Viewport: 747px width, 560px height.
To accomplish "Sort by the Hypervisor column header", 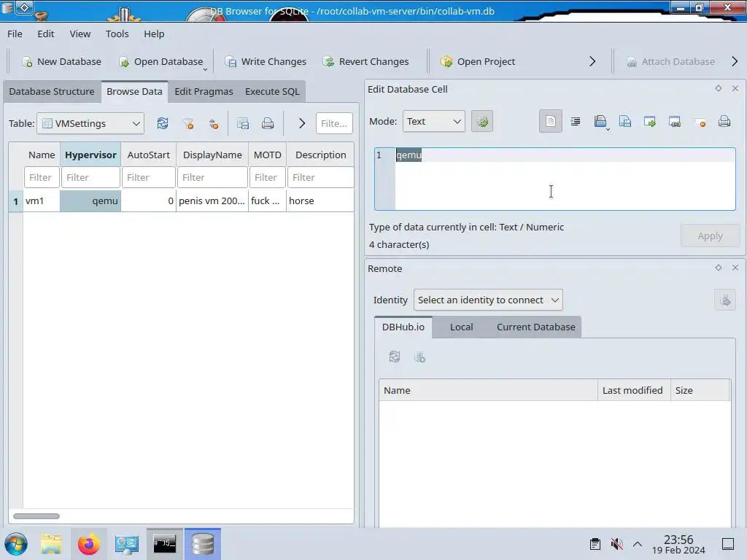I will (x=90, y=155).
